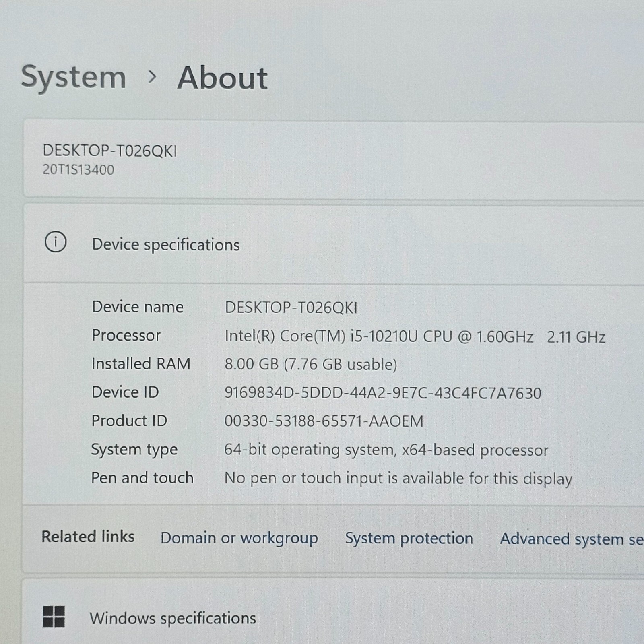Select model number 20T1S13400
644x644 pixels.
click(x=78, y=170)
